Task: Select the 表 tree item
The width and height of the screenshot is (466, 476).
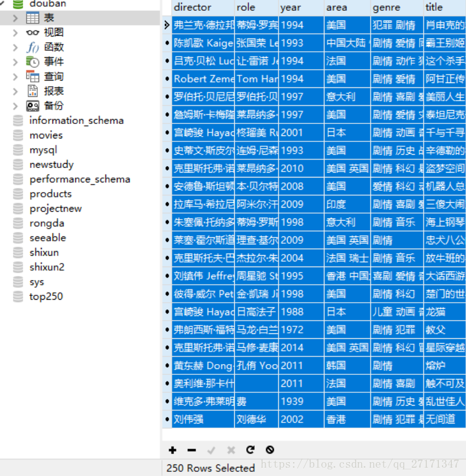Action: [x=49, y=18]
